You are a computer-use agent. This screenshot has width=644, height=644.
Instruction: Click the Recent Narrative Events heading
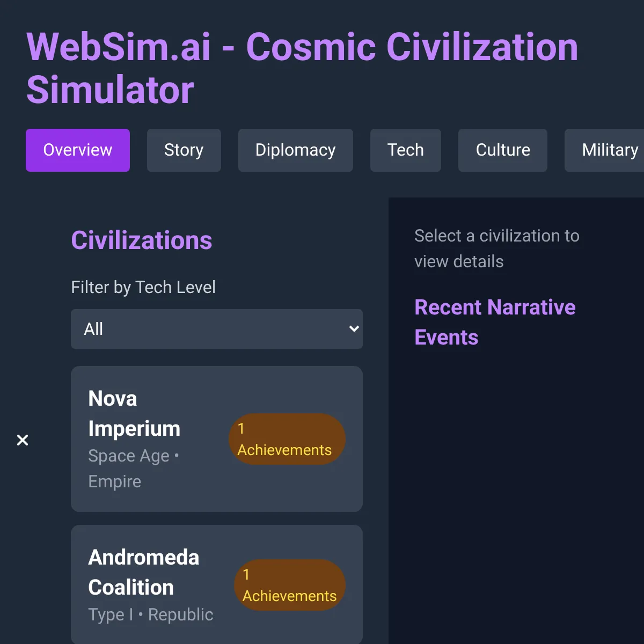click(495, 322)
